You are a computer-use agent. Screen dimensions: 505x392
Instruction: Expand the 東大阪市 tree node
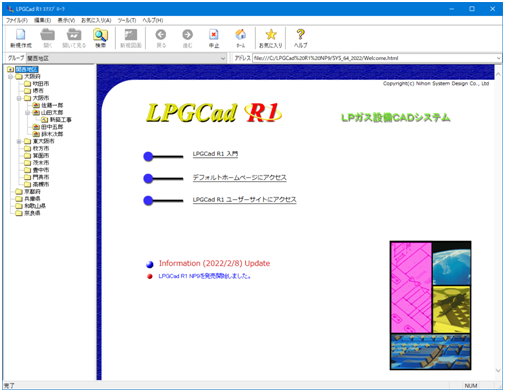pyautogui.click(x=19, y=141)
